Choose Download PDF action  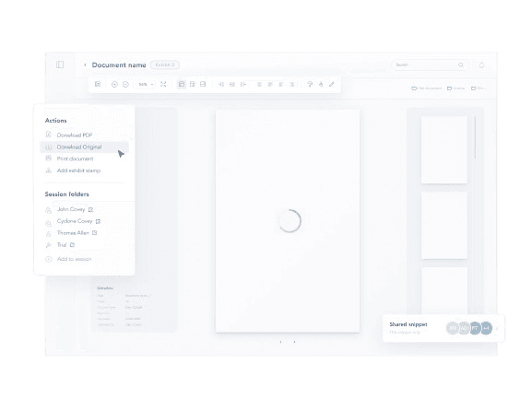[75, 135]
